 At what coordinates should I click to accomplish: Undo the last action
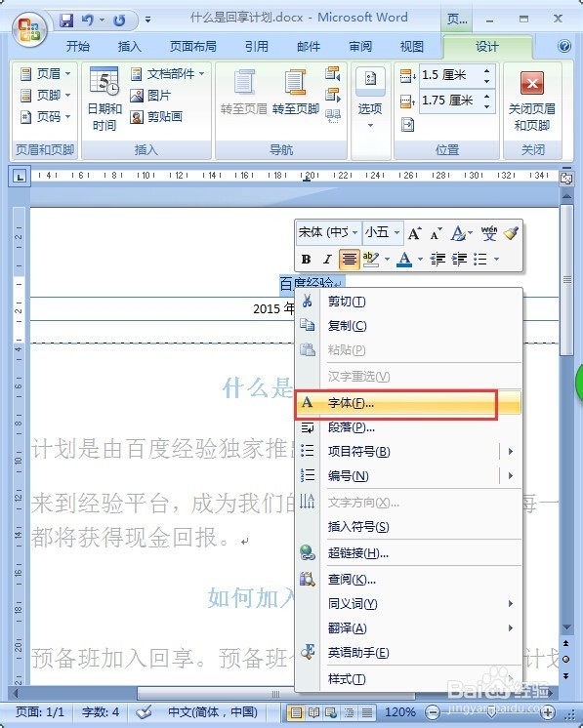[87, 20]
